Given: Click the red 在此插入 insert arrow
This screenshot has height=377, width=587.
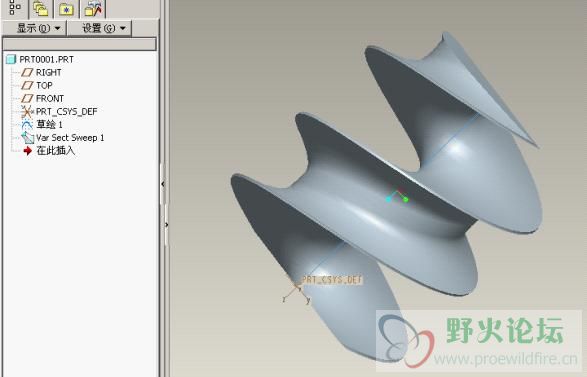Looking at the screenshot, I should click(x=28, y=151).
